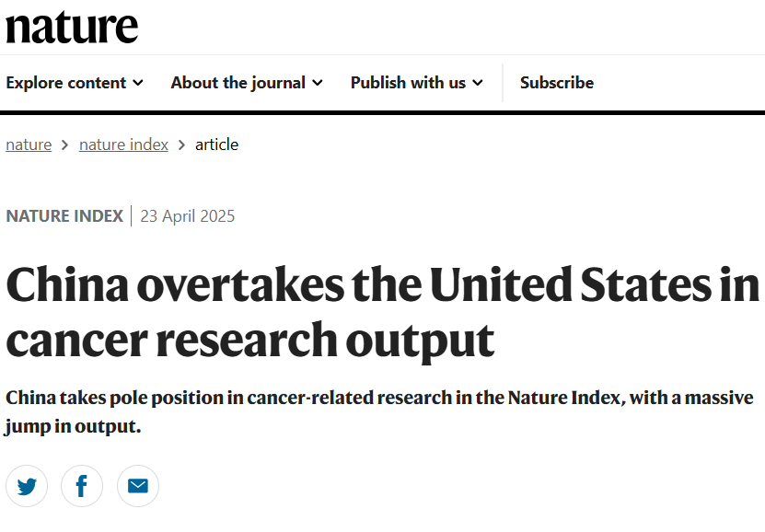Click the China overtakes United States headline
This screenshot has height=532, width=765.
(383, 312)
